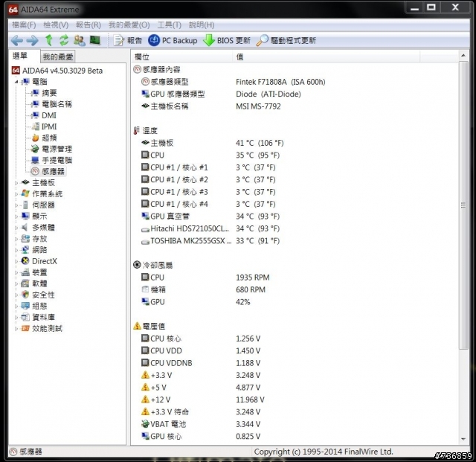Expand the 主機板 tree node
476x462 pixels.
click(16, 183)
